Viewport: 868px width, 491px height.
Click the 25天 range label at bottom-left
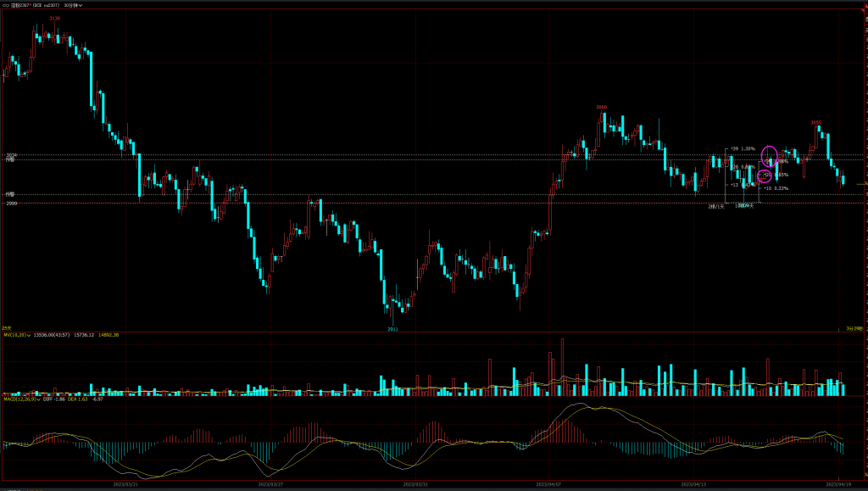pos(6,327)
